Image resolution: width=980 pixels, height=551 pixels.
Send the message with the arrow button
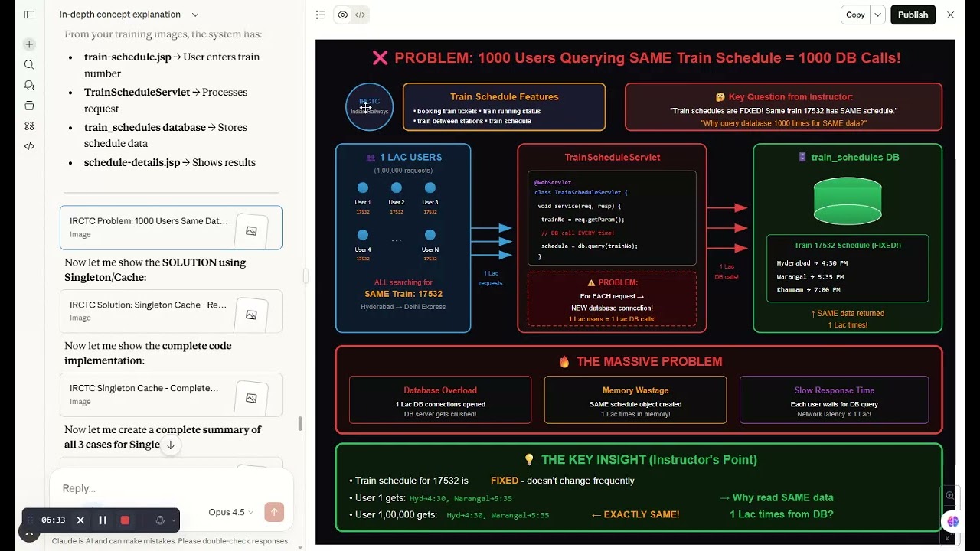point(274,512)
